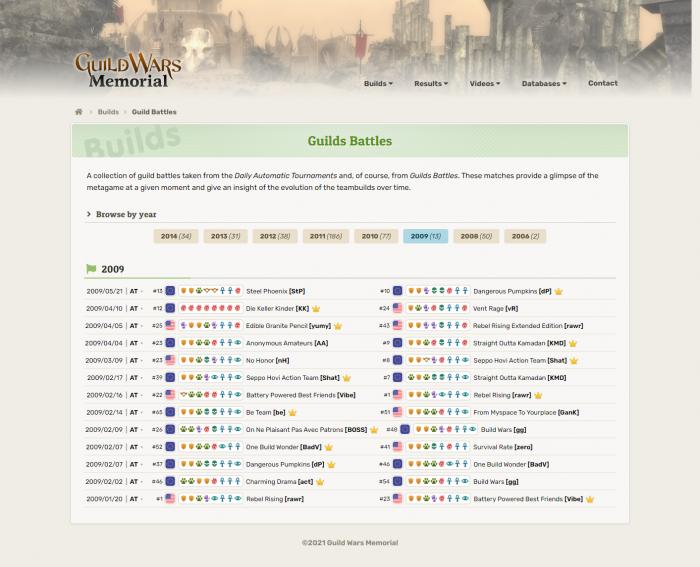700x567 pixels.
Task: Click the ©2021 Guild Wars Memorial footer
Action: pyautogui.click(x=350, y=543)
